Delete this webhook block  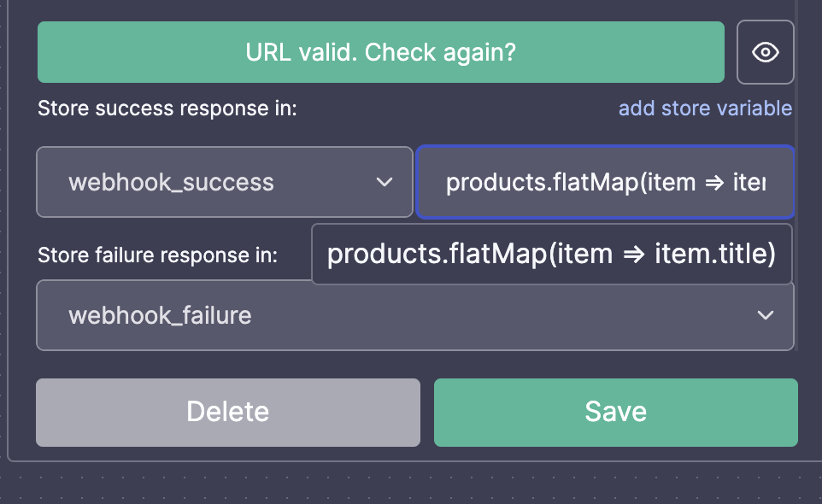point(228,413)
